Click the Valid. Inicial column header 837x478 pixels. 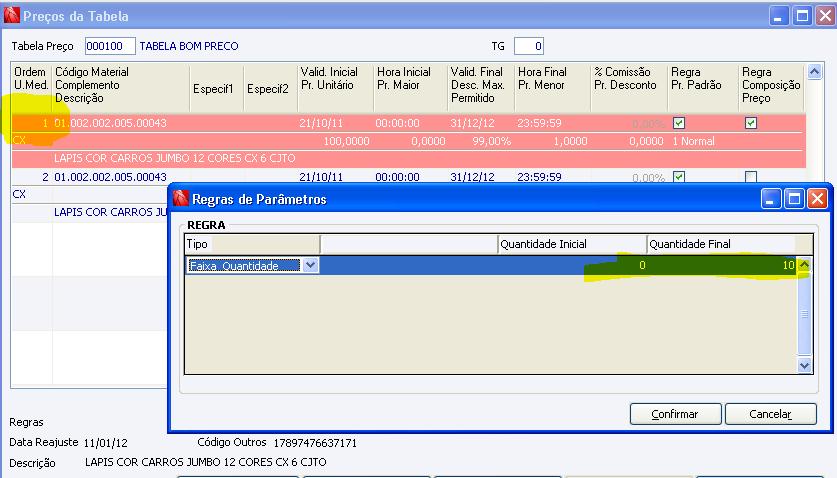pos(329,72)
